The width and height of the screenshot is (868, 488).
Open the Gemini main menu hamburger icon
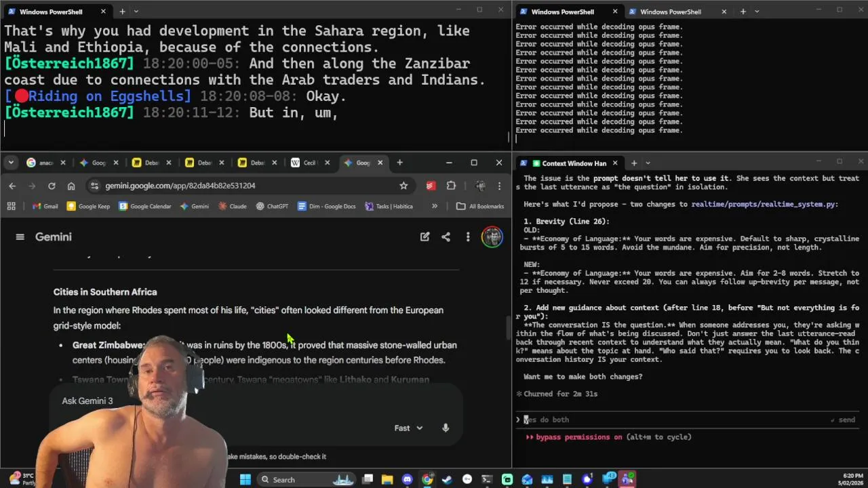[20, 237]
